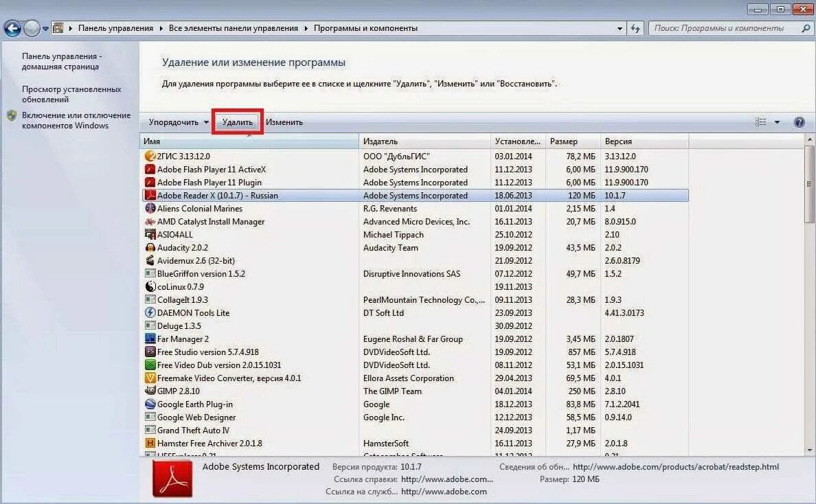Click the publisher R.G. Revenants cell

(390, 208)
